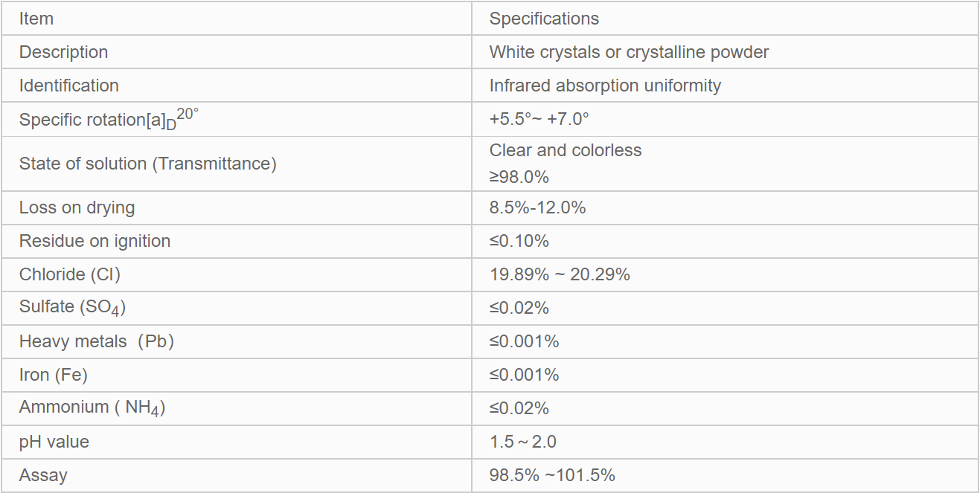
Task: Click 'Infrared absorption uniformity' cell
Action: [x=605, y=86]
